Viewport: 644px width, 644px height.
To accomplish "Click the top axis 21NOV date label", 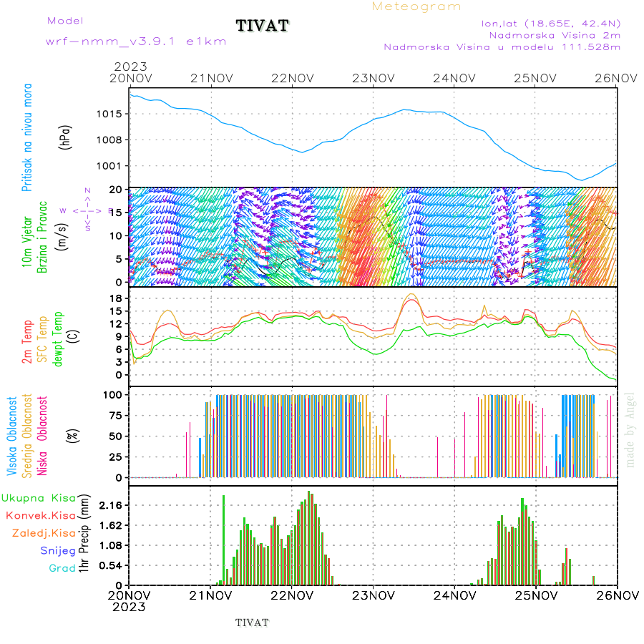I will coord(212,79).
